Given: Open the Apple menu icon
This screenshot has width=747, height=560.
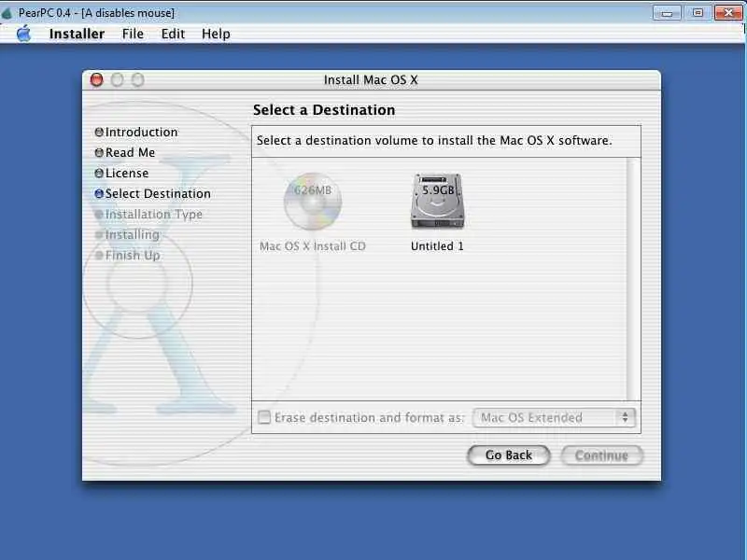Looking at the screenshot, I should pyautogui.click(x=23, y=34).
